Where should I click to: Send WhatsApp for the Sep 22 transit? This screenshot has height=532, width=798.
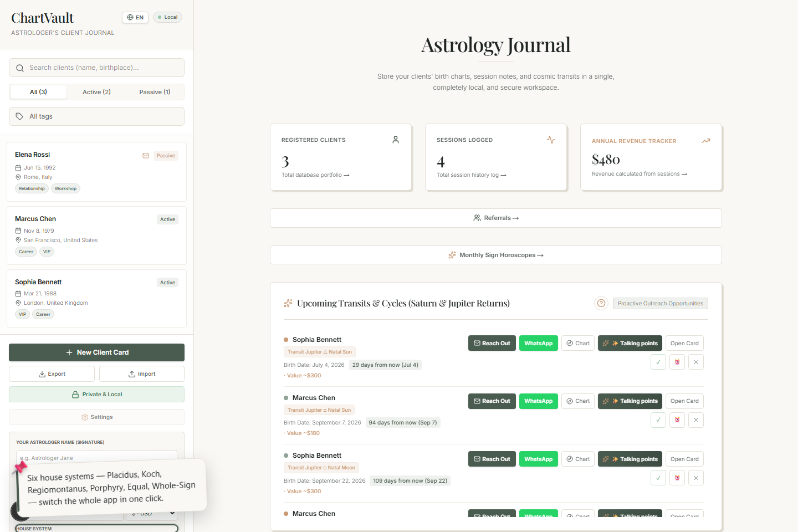point(539,459)
